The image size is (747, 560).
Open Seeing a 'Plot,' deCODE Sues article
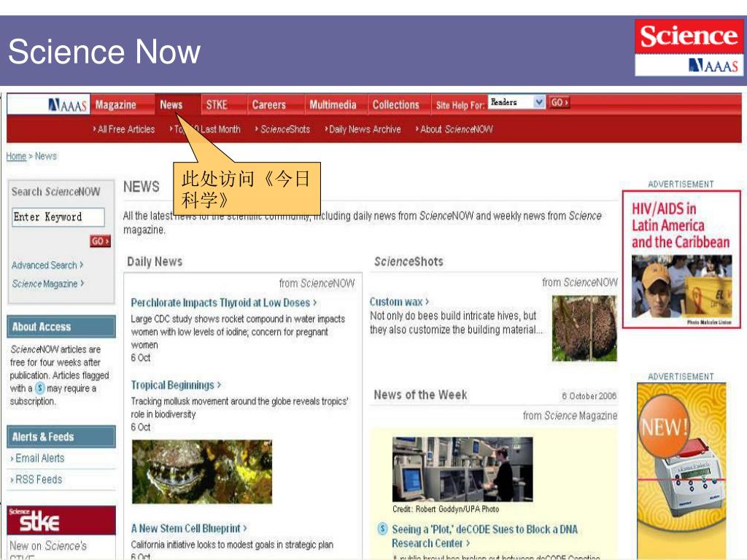[484, 536]
